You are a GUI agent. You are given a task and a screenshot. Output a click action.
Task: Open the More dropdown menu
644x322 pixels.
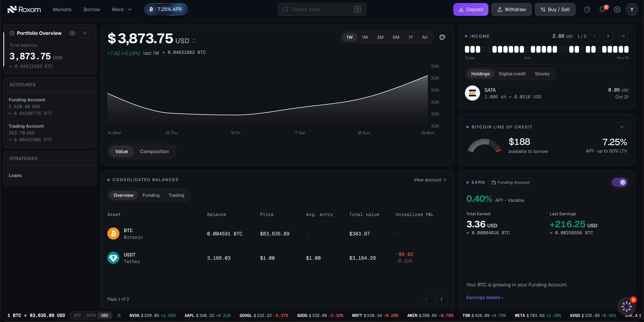[x=122, y=9]
